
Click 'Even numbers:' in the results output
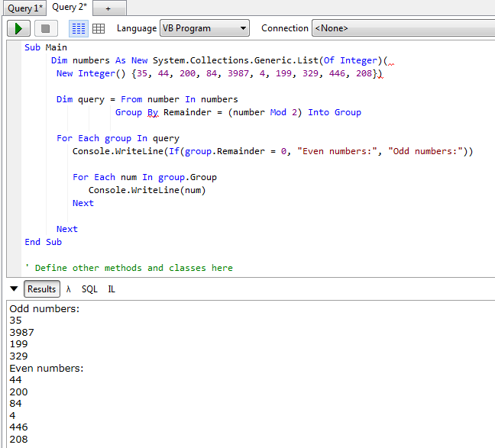(x=47, y=369)
